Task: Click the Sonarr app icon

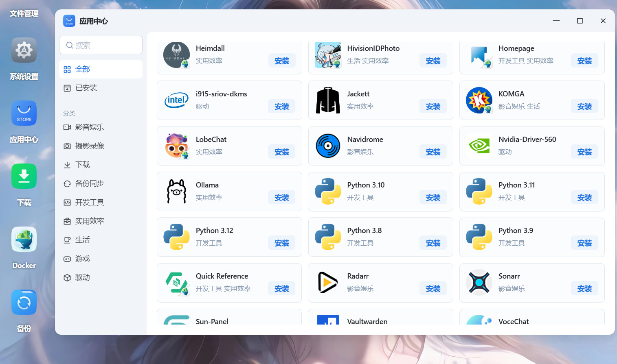Action: pyautogui.click(x=479, y=282)
